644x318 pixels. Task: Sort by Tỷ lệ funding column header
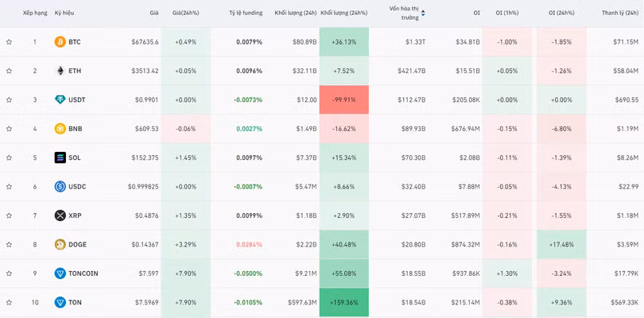[x=245, y=13]
